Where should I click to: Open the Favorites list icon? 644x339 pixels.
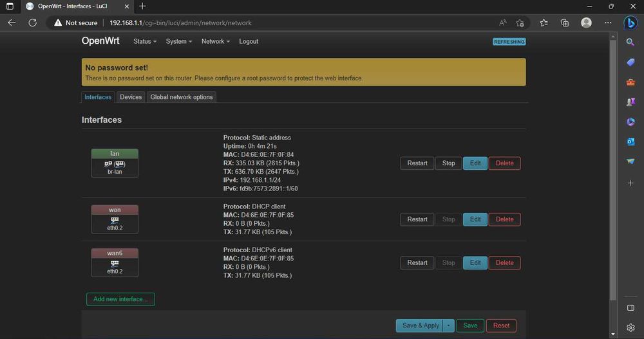pyautogui.click(x=544, y=23)
